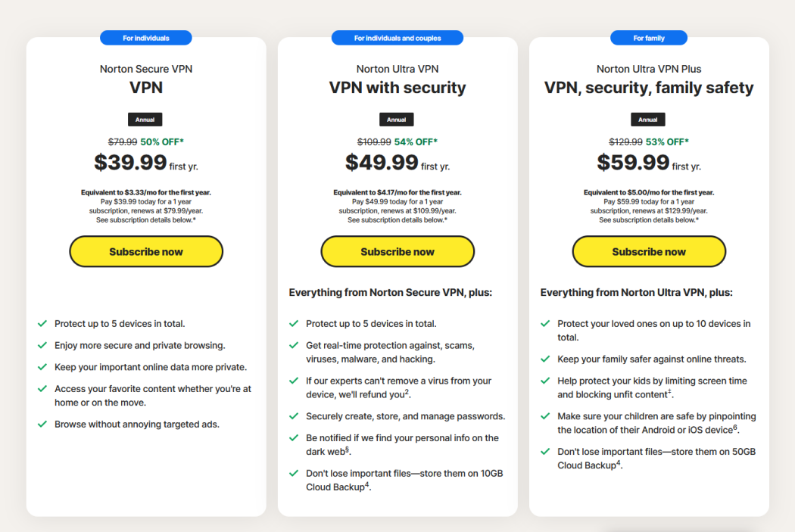Click the green check next to the virus refund guarantee
This screenshot has height=532, width=795.
pyautogui.click(x=295, y=381)
